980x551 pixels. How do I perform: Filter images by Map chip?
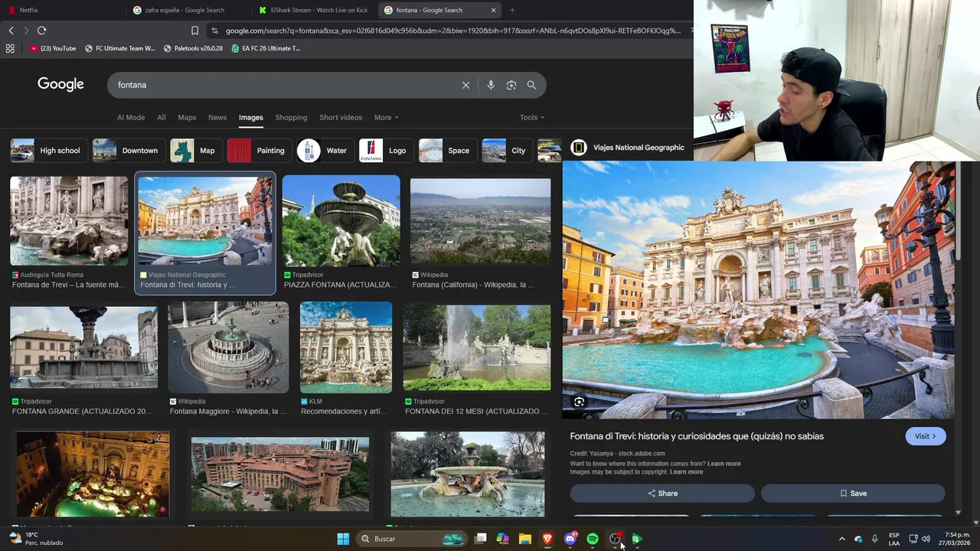click(197, 151)
